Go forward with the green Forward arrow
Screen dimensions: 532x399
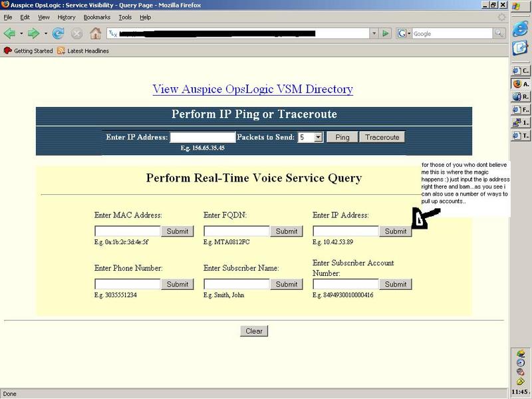point(33,33)
